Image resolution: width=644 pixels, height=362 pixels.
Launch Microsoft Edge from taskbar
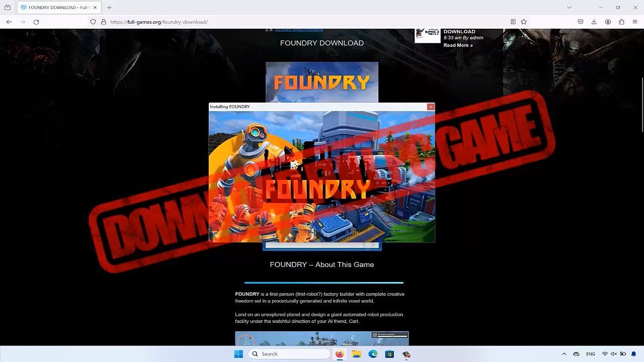point(373,354)
